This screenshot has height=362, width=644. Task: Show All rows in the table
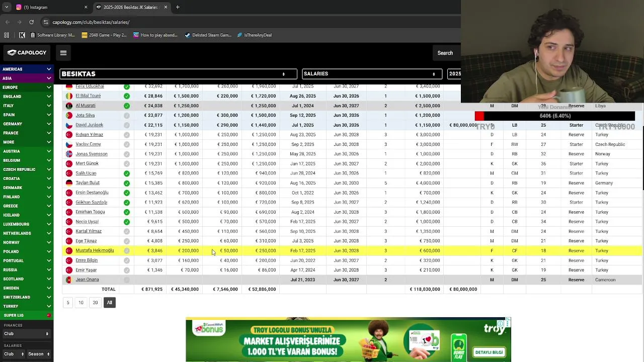pyautogui.click(x=109, y=302)
